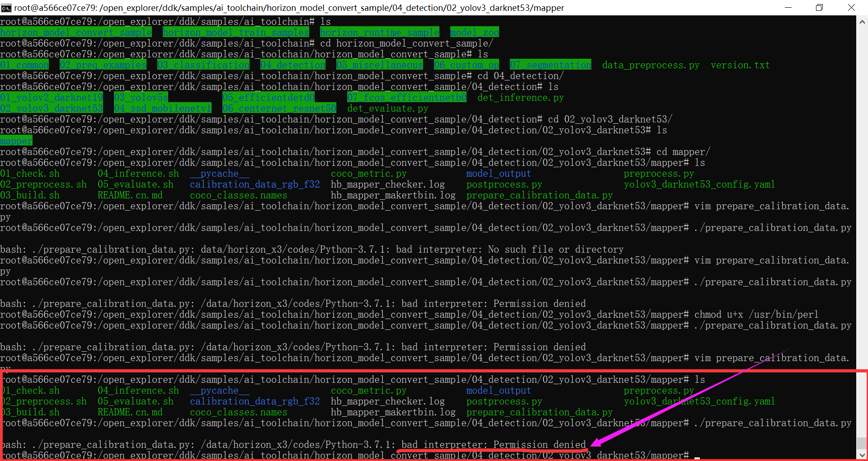Click the 07_segmentation folder in listing
Image resolution: width=868 pixels, height=461 pixels.
[x=550, y=65]
